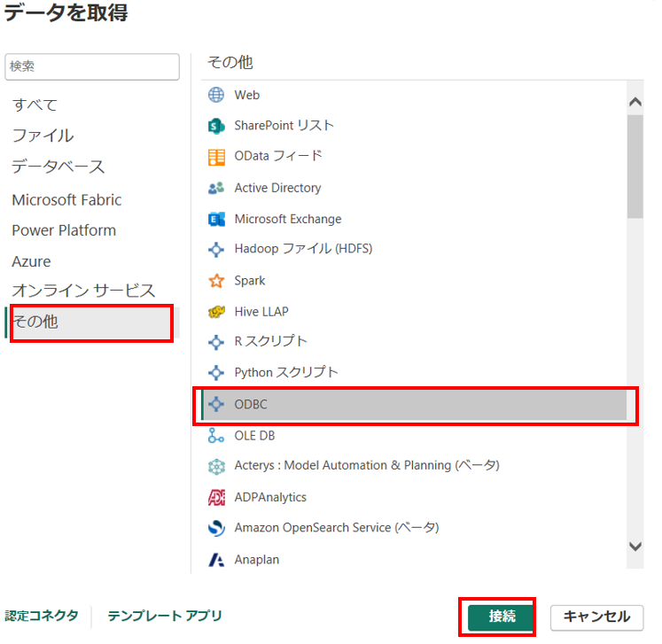Select the Hive LLAP entry text
The width and height of the screenshot is (662, 644).
261,312
